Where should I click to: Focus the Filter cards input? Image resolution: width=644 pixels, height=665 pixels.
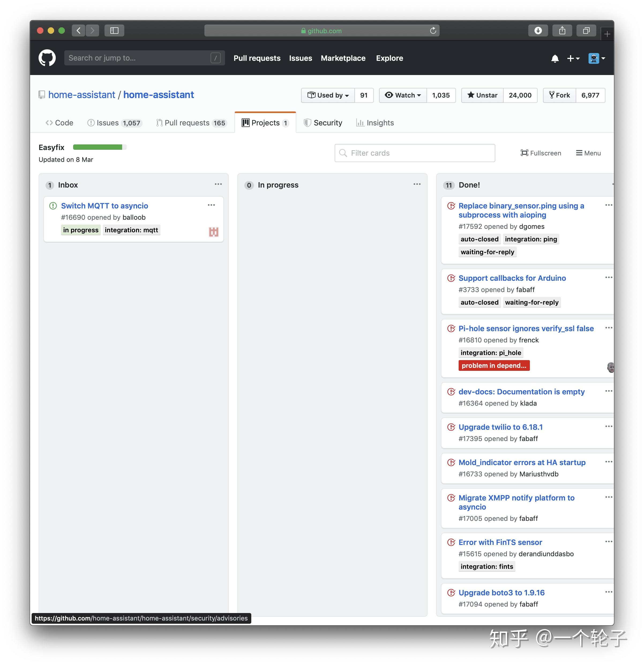415,153
